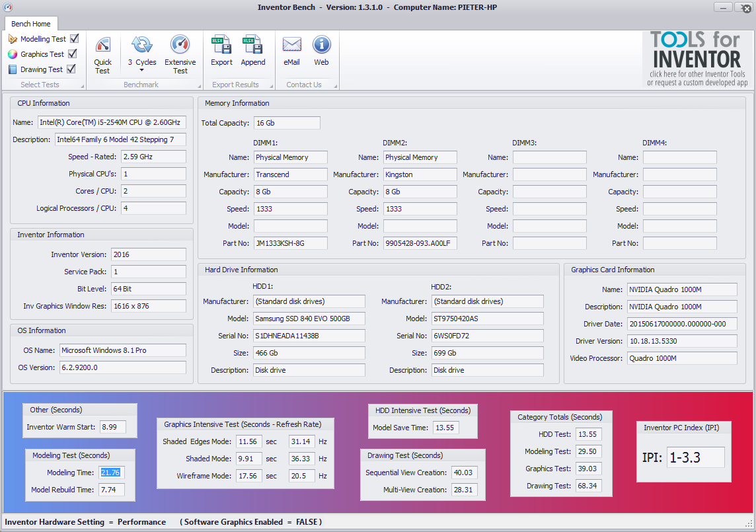
Task: Open the Web info icon
Action: 321,52
